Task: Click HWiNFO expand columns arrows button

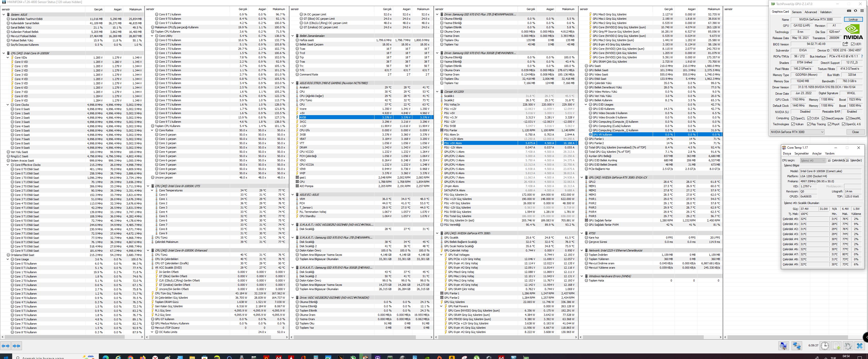Action: 6,346
